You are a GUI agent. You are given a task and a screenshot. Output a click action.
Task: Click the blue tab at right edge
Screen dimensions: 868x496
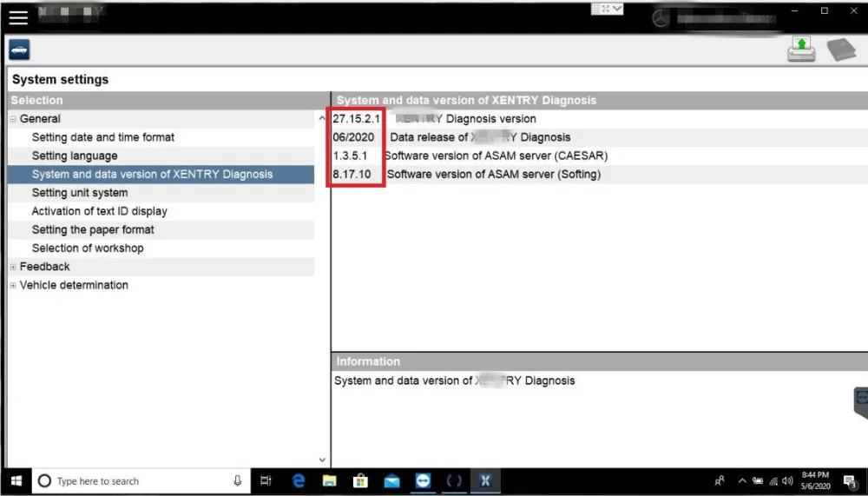(x=861, y=402)
